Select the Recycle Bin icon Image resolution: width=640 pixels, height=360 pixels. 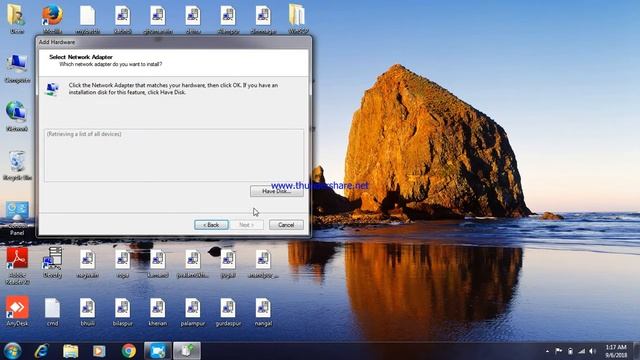(17, 166)
